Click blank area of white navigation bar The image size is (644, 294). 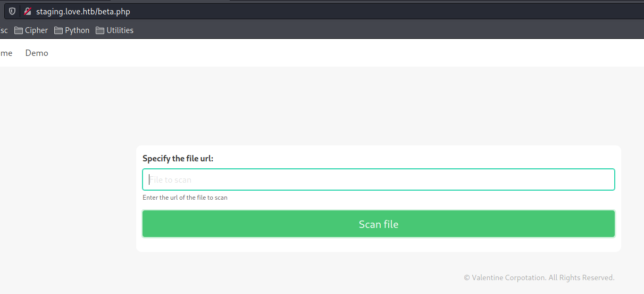(x=319, y=53)
